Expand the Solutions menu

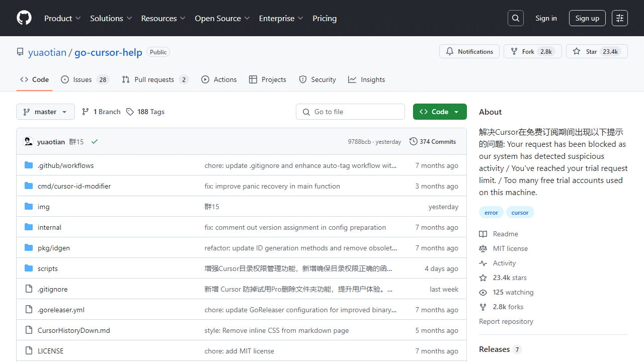click(x=111, y=18)
